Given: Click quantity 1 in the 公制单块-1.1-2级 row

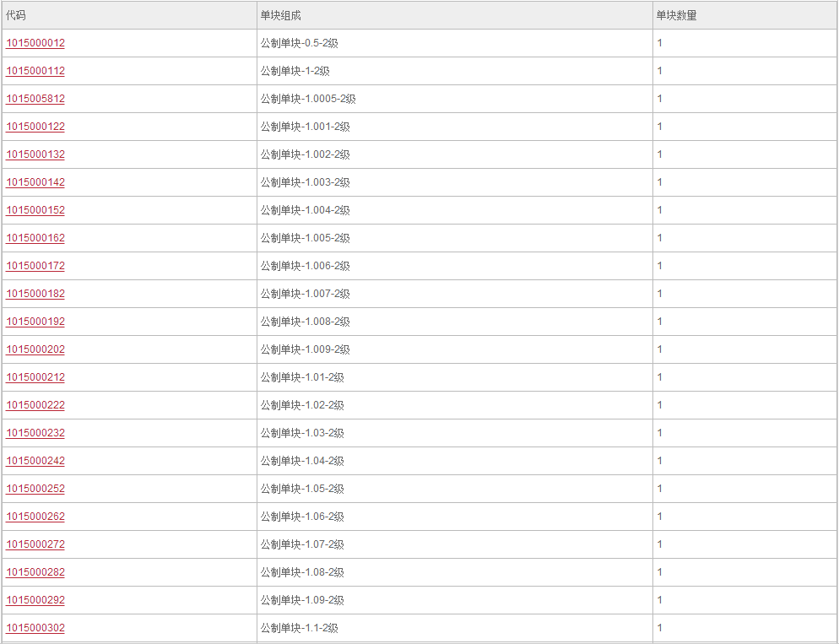Looking at the screenshot, I should pyautogui.click(x=660, y=627).
